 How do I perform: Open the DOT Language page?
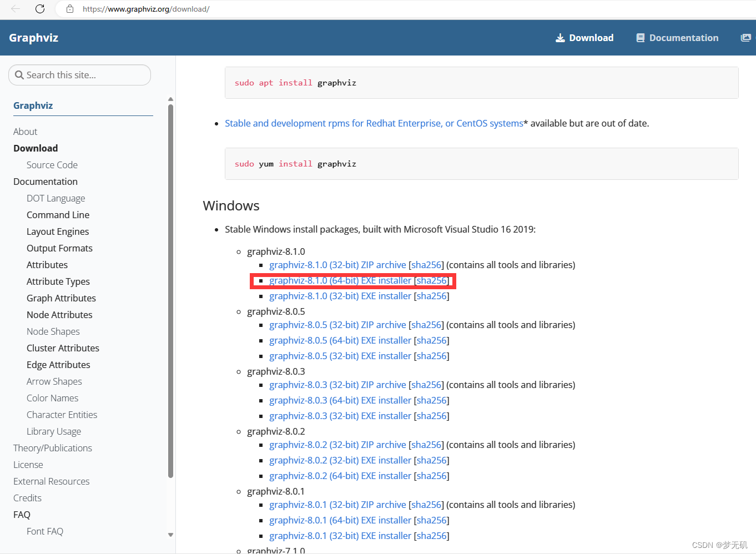56,198
